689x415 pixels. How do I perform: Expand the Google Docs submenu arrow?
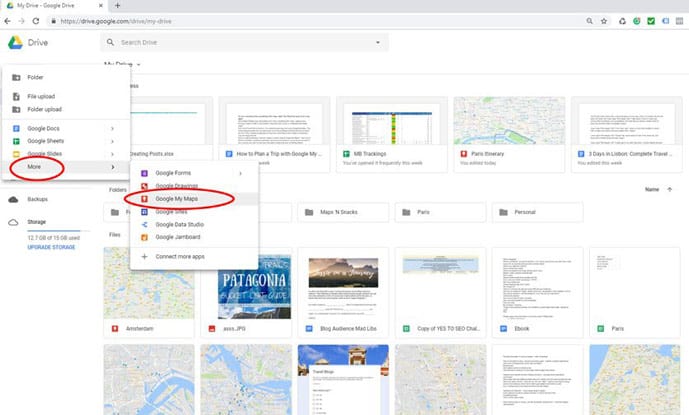pyautogui.click(x=112, y=129)
